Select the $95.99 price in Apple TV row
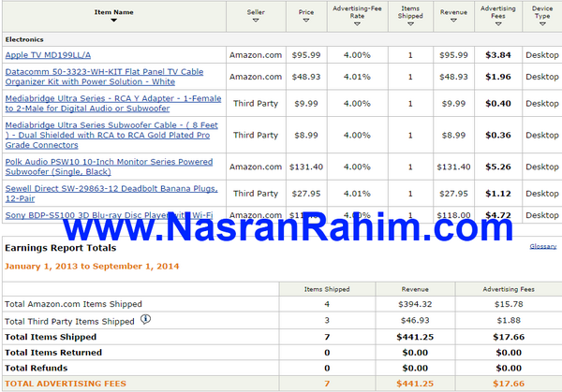The image size is (562, 392). 306,55
